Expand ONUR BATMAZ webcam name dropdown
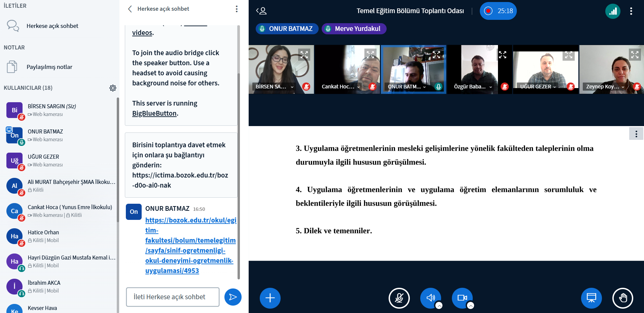The width and height of the screenshot is (644, 313). [x=424, y=87]
